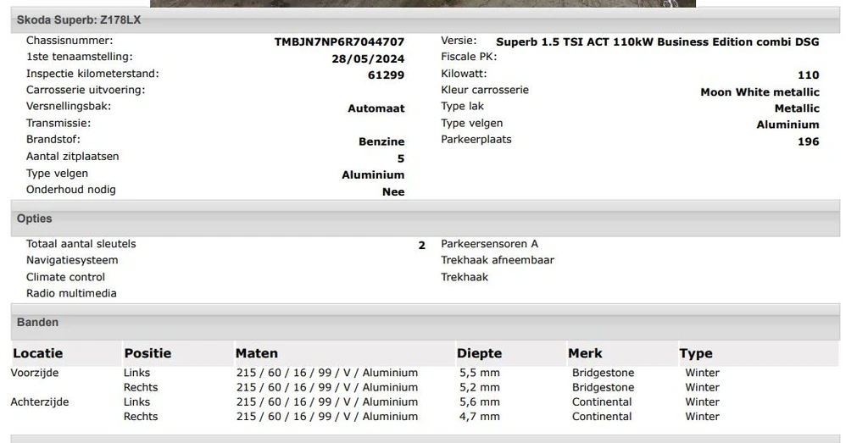Select the Parkeersensoren A option
Viewport: 868px width, 443px height.
tap(489, 244)
